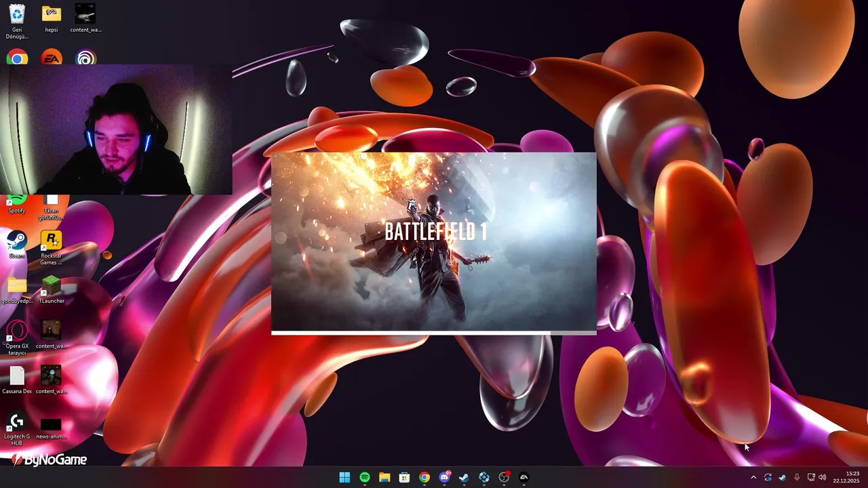Click the Battlefield 1 splash screen
868x488 pixels.
point(434,242)
